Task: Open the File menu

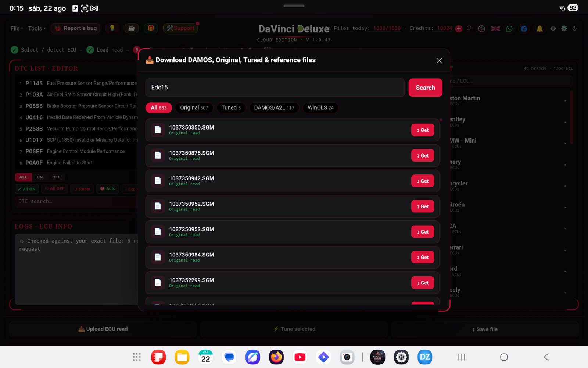Action: [17, 28]
